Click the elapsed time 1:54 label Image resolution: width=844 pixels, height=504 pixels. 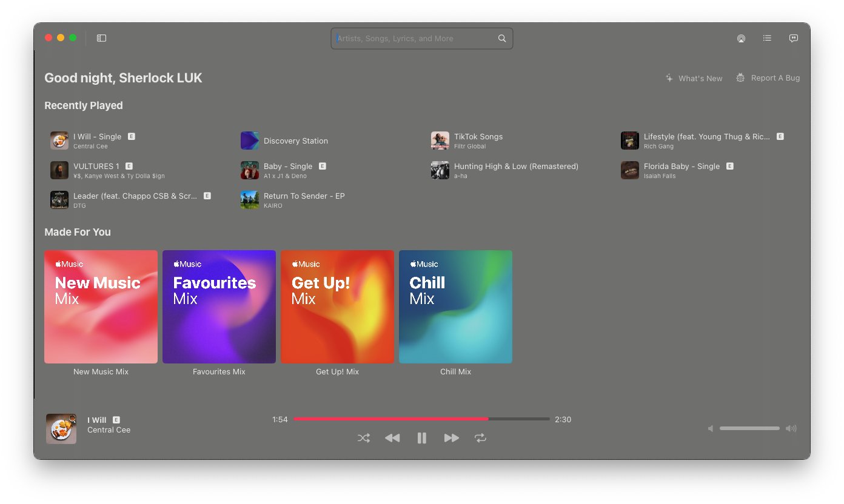coord(280,419)
